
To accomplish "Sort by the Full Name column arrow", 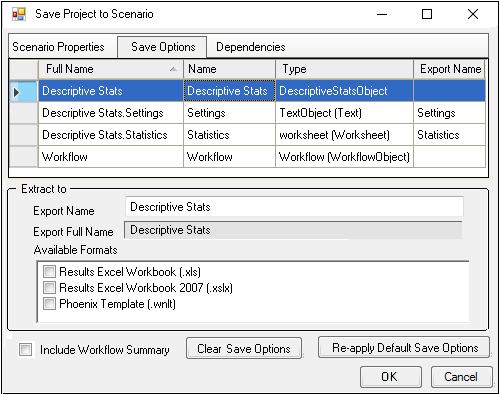I will 173,69.
